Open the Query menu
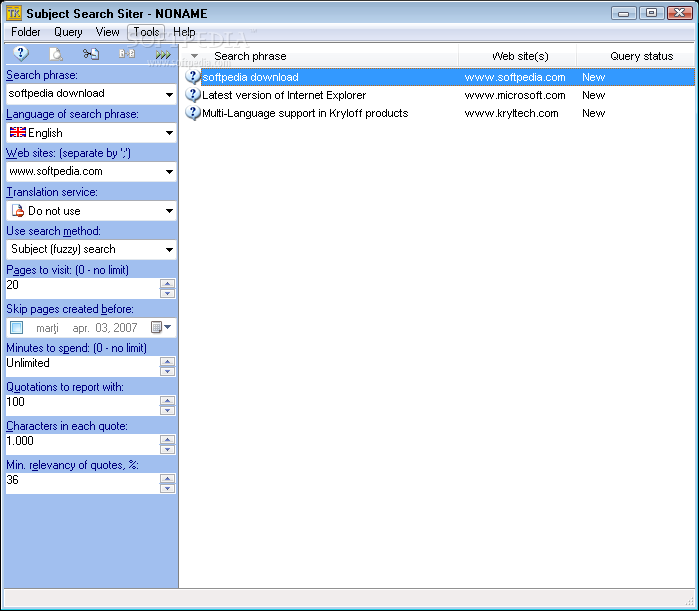 pos(68,32)
